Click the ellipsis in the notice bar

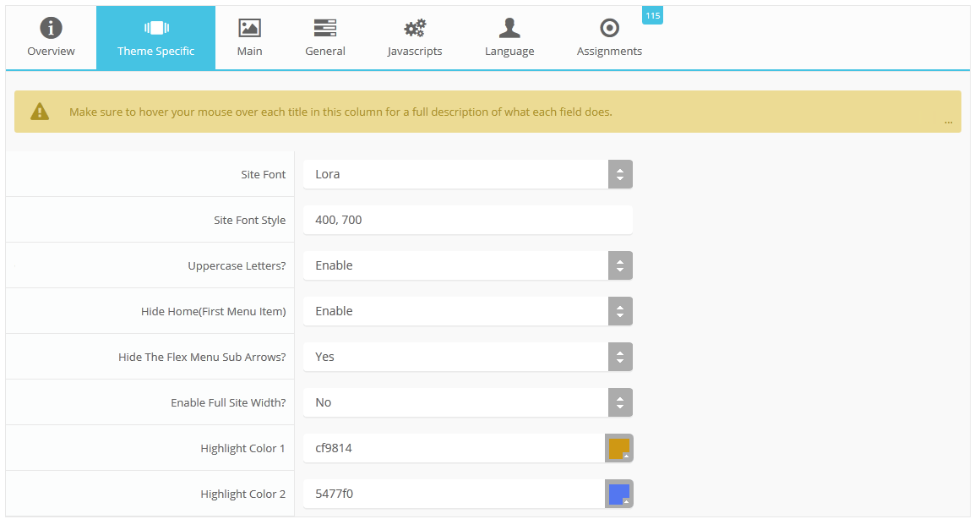tap(948, 122)
